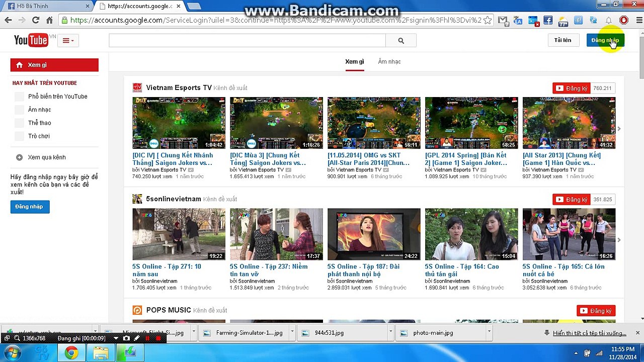Click the YouTube search magnifier button
The width and height of the screenshot is (644, 362).
[401, 41]
